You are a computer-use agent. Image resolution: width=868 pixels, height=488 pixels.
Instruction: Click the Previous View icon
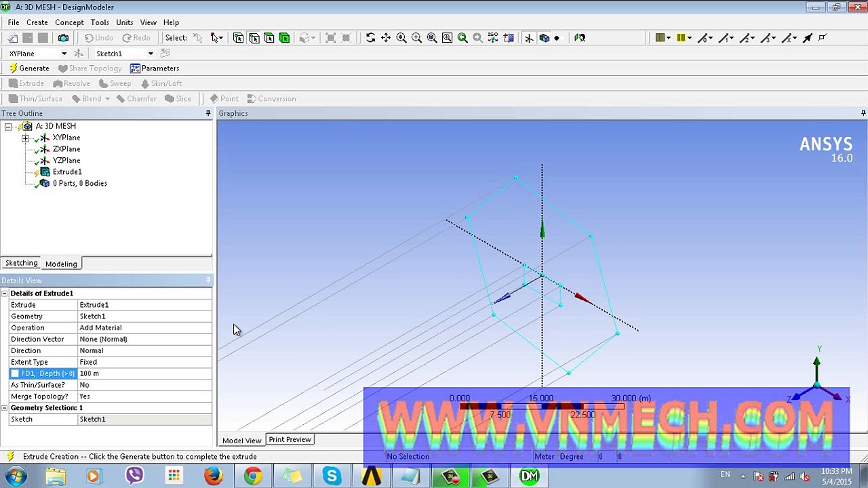click(x=462, y=38)
